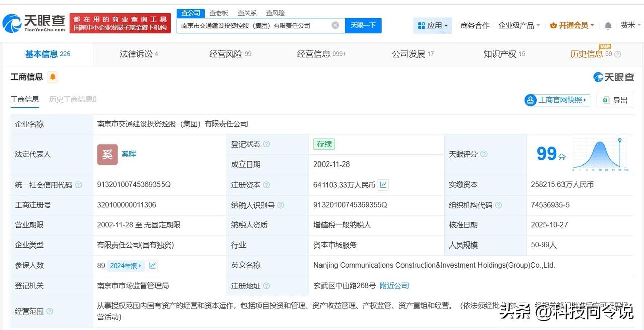
Task: Click the 天眼评分 help icon
Action: coord(484,154)
